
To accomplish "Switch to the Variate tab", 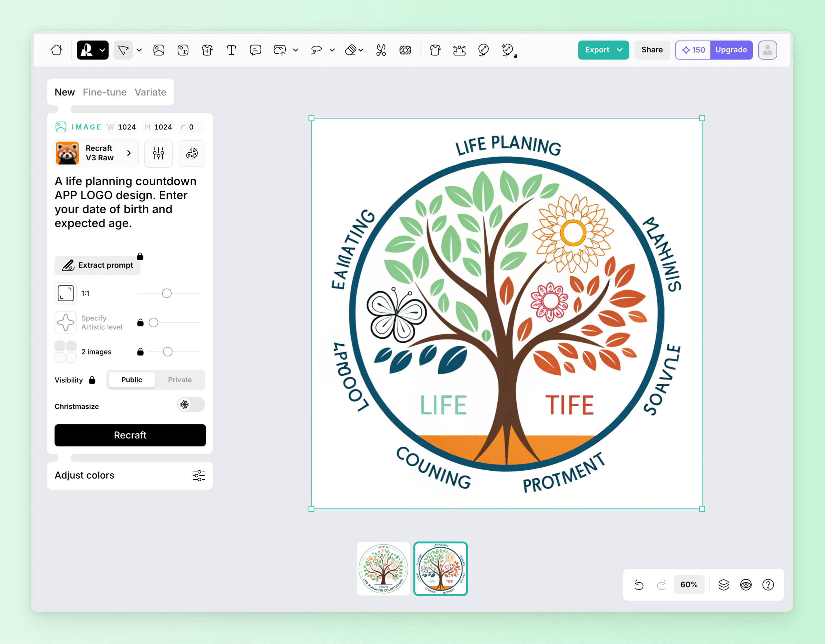I will [x=150, y=92].
